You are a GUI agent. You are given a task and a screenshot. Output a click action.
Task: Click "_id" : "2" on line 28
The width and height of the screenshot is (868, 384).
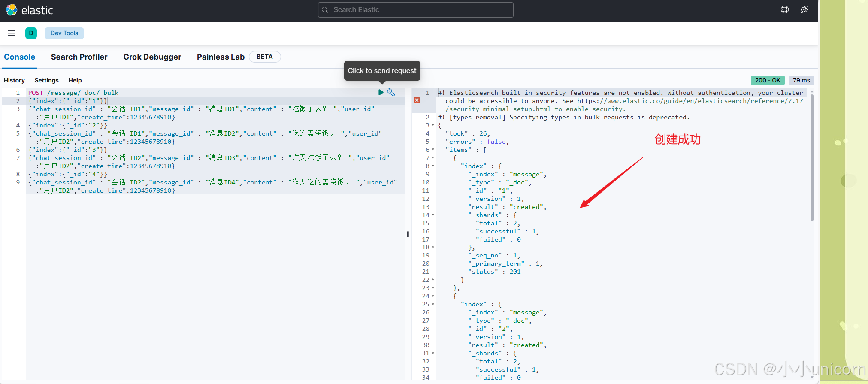490,329
